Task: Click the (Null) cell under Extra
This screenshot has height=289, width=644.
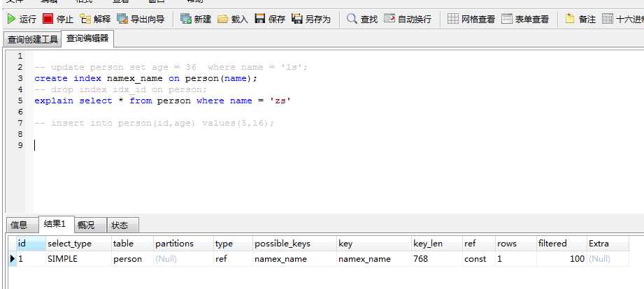Action: [x=608, y=259]
